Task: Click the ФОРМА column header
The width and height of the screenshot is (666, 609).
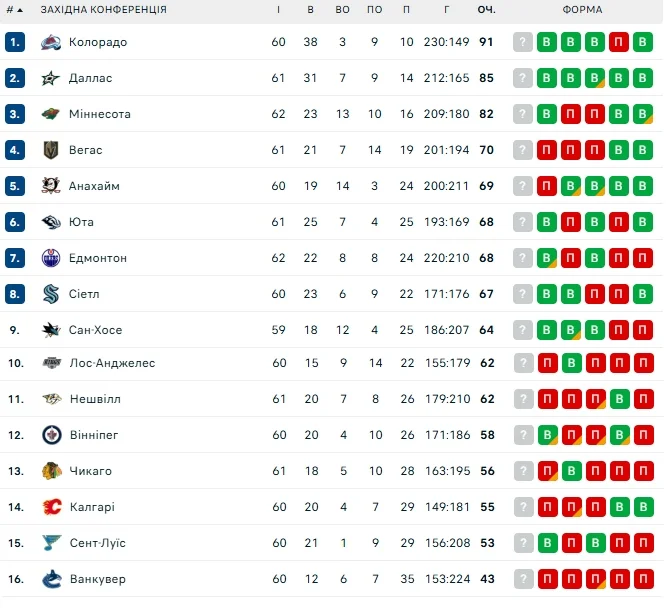Action: pos(582,10)
